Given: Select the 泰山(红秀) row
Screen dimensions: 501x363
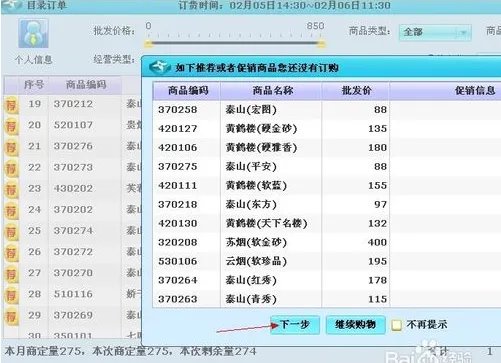Looking at the screenshot, I should (327, 280).
